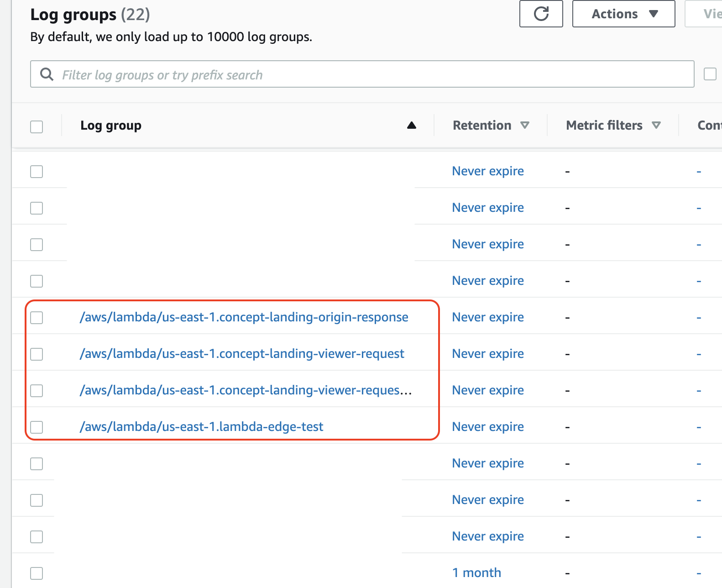Click last-column dash link in lambda-edge-test row
This screenshot has height=588, width=722.
(699, 427)
